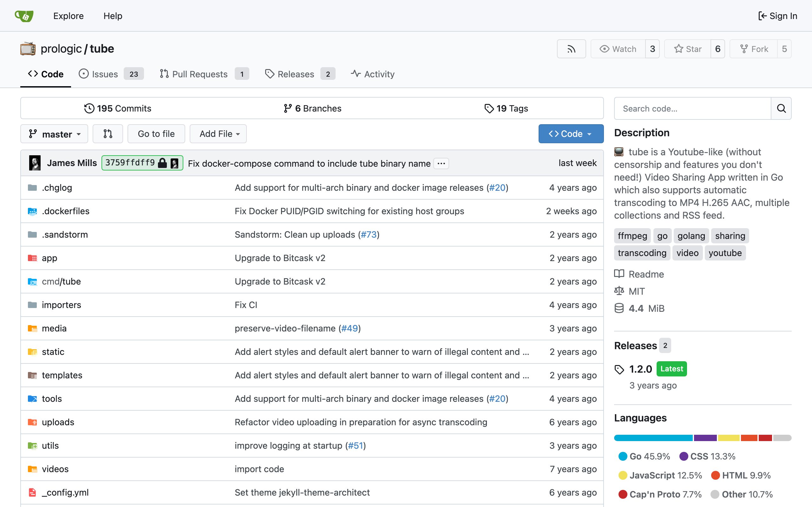Click the RSS feed icon button
Screen dimensions: 812x507
coord(571,49)
